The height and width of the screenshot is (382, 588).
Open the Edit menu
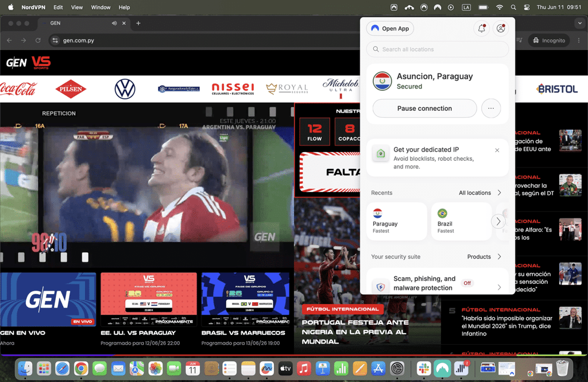pos(58,7)
